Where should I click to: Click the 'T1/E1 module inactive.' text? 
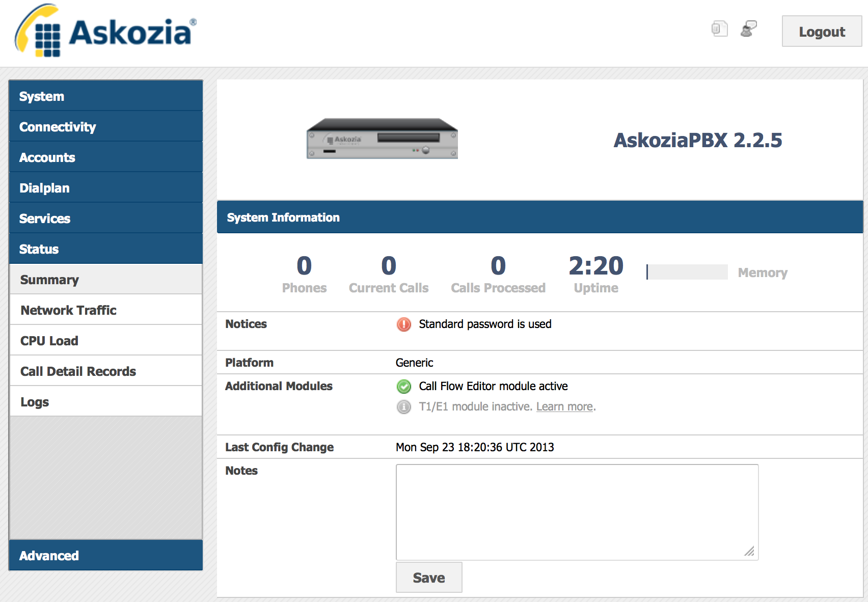tap(476, 406)
